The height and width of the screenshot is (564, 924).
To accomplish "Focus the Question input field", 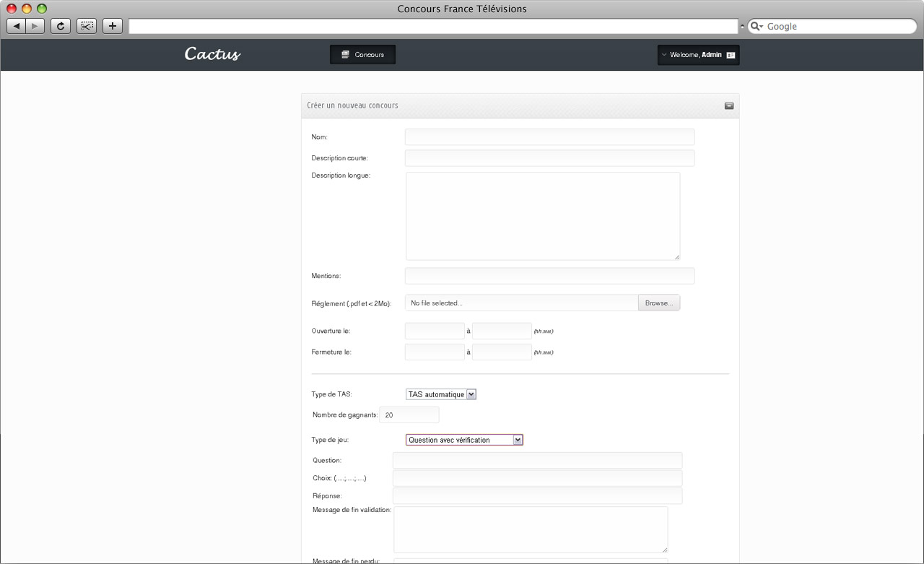I will tap(537, 461).
